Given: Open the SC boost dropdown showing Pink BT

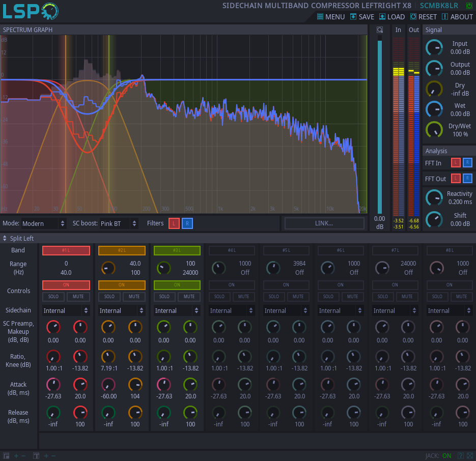Looking at the screenshot, I should [119, 224].
